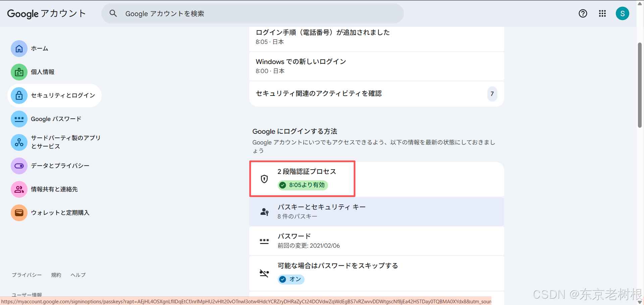Open セキュリティ関連のアクティビティを確認
Screen dimensions: 644x305
(x=376, y=94)
